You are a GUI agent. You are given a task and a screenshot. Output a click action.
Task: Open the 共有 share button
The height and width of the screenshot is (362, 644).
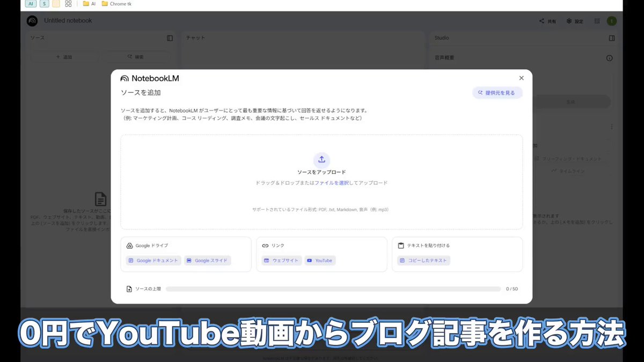548,21
